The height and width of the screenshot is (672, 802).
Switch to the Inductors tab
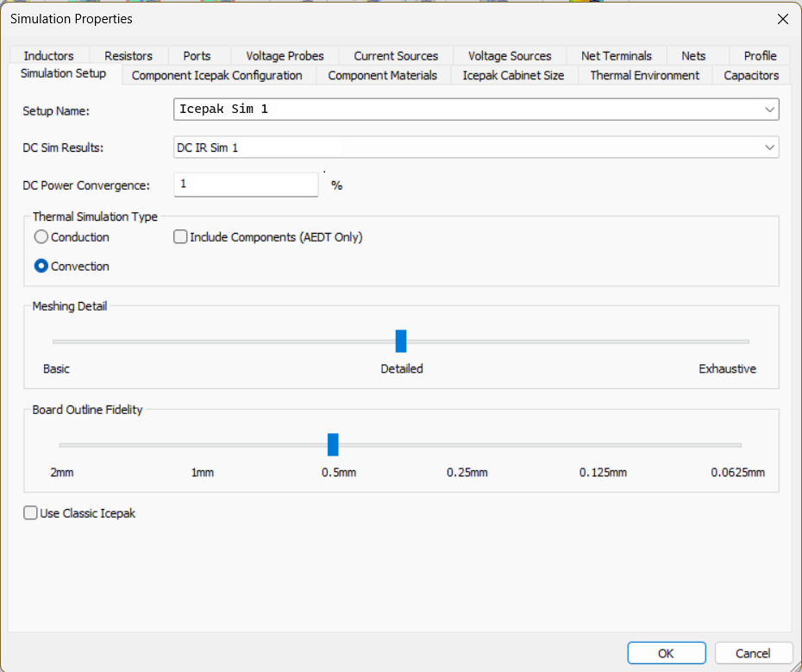48,56
